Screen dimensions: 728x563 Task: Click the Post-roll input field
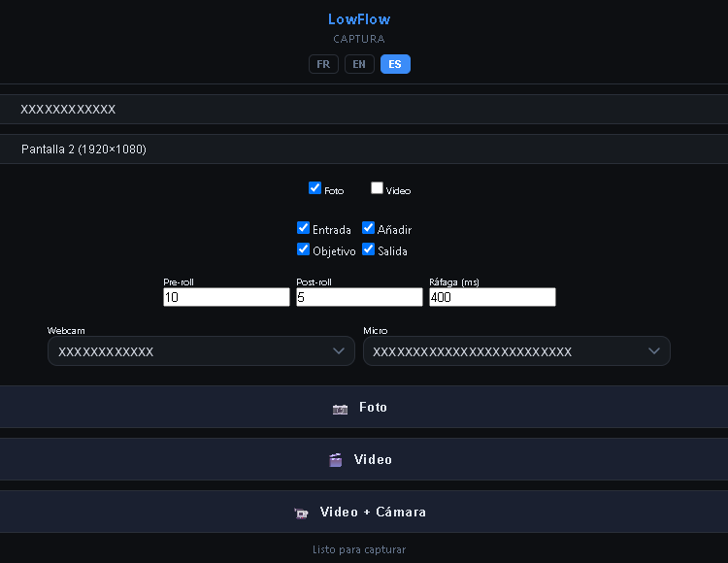(x=359, y=297)
